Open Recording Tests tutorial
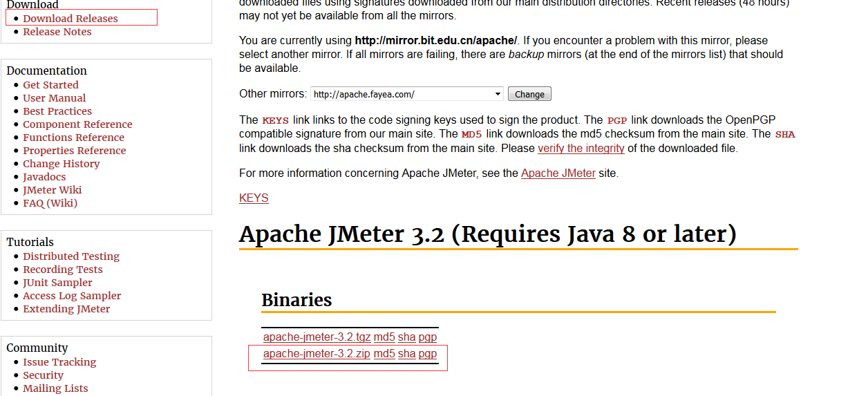 click(62, 270)
